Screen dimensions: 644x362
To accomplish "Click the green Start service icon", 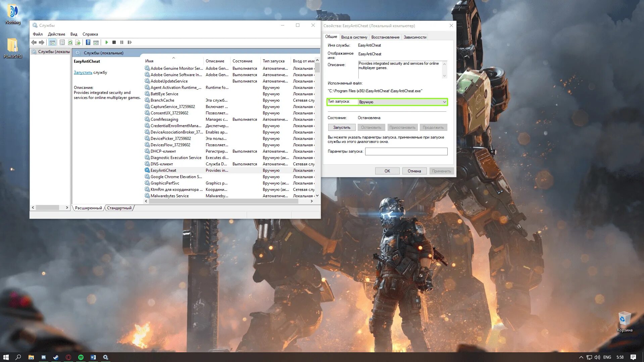I will 107,42.
